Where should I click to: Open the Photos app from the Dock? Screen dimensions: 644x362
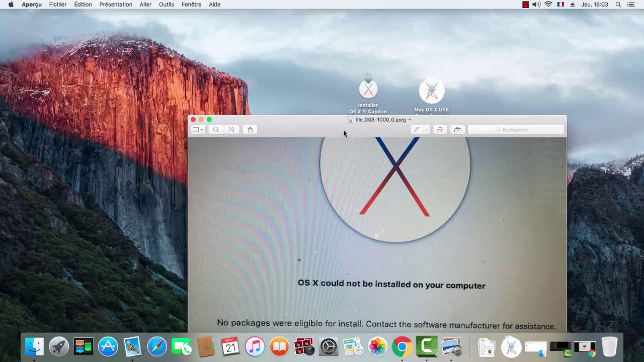click(377, 346)
